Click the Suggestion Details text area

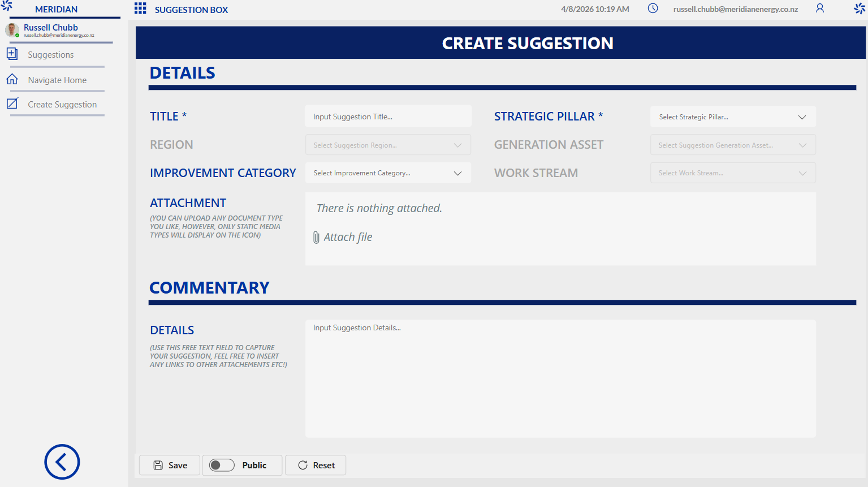[x=560, y=378]
